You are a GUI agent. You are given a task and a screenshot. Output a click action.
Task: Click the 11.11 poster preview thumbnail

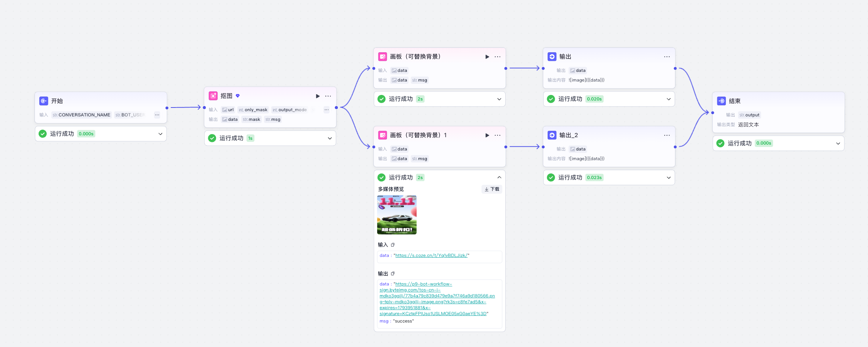click(x=397, y=215)
